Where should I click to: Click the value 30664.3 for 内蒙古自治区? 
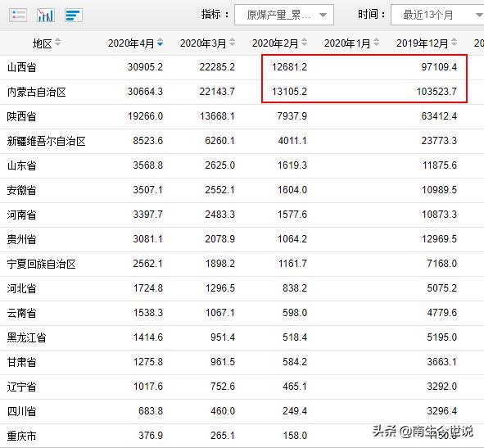point(145,92)
